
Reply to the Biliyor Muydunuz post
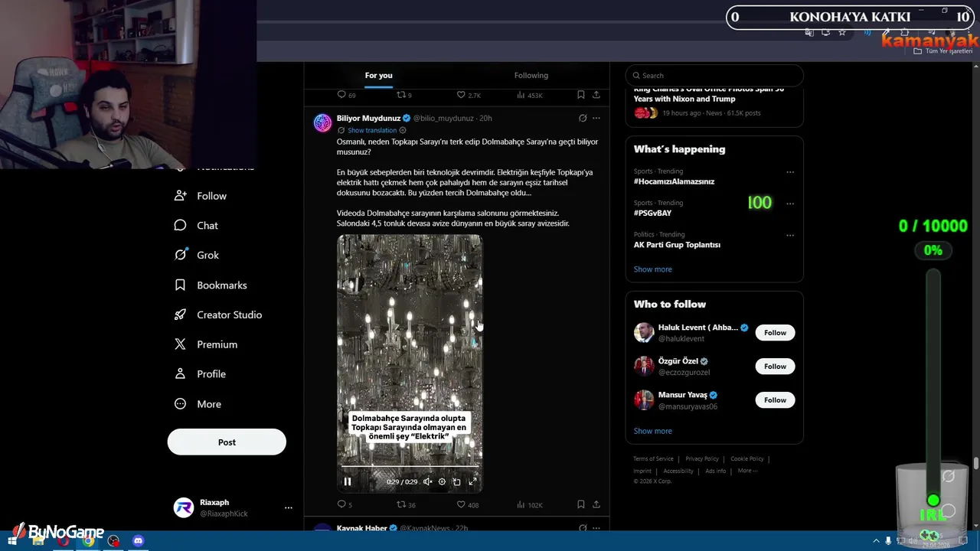click(345, 504)
